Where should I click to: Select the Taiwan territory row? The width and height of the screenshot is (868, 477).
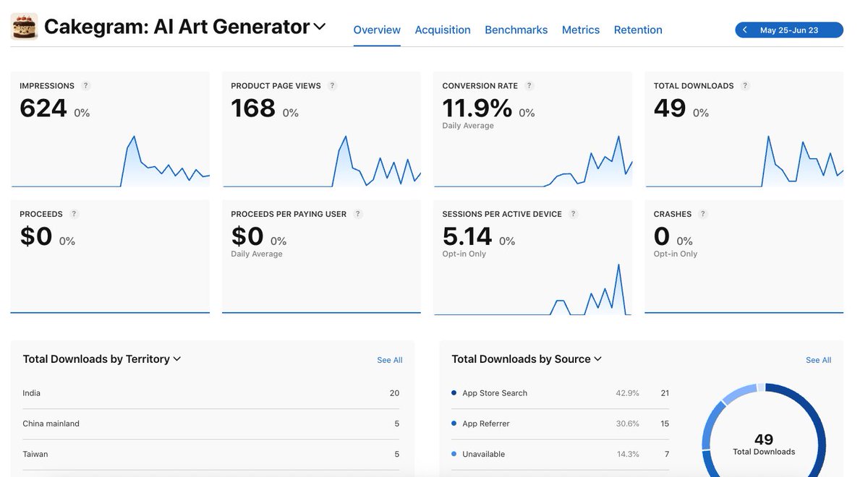[x=210, y=454]
